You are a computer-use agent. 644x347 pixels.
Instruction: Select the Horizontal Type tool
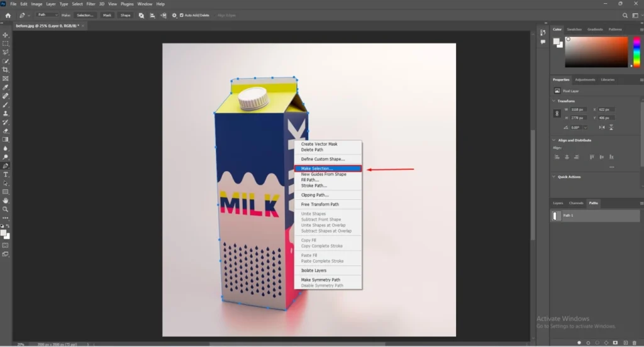[5, 175]
